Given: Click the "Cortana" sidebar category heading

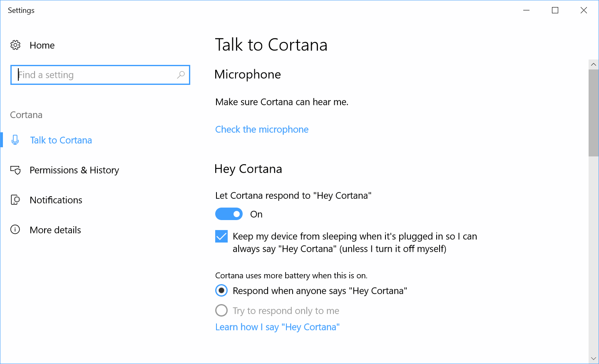Looking at the screenshot, I should click(26, 115).
